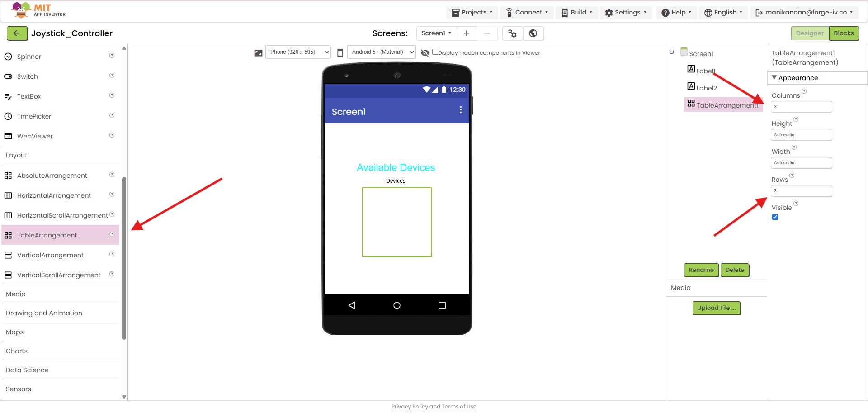Uncheck the Visible property checkbox
This screenshot has height=413, width=868.
[x=775, y=217]
